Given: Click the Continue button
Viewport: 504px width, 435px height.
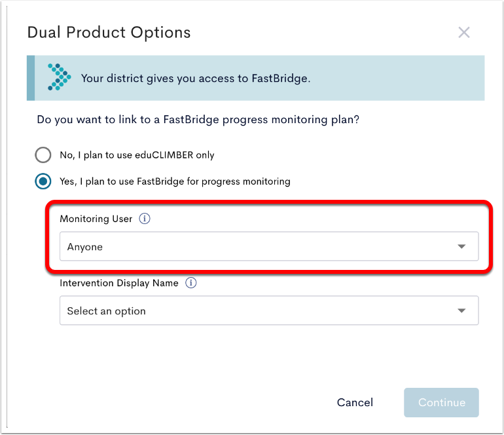Looking at the screenshot, I should click(441, 402).
